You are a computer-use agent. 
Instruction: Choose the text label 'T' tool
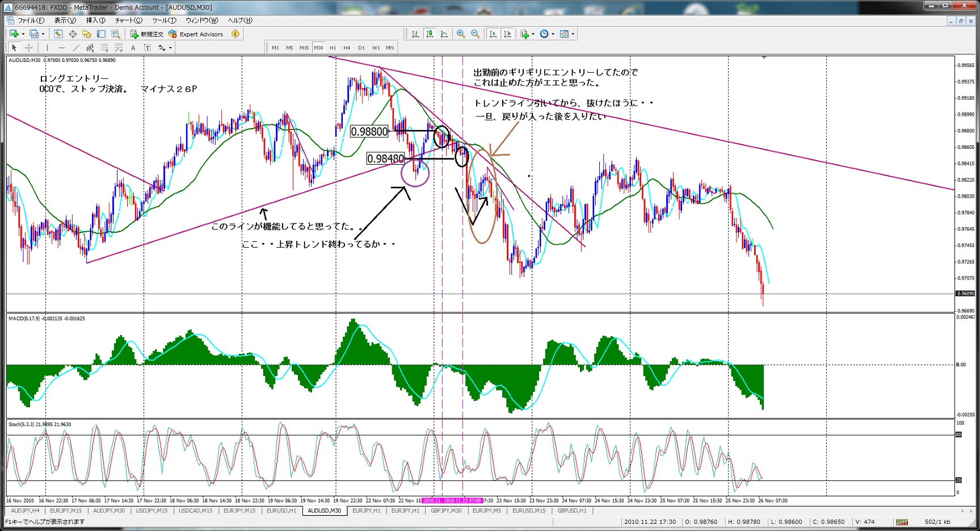click(148, 48)
